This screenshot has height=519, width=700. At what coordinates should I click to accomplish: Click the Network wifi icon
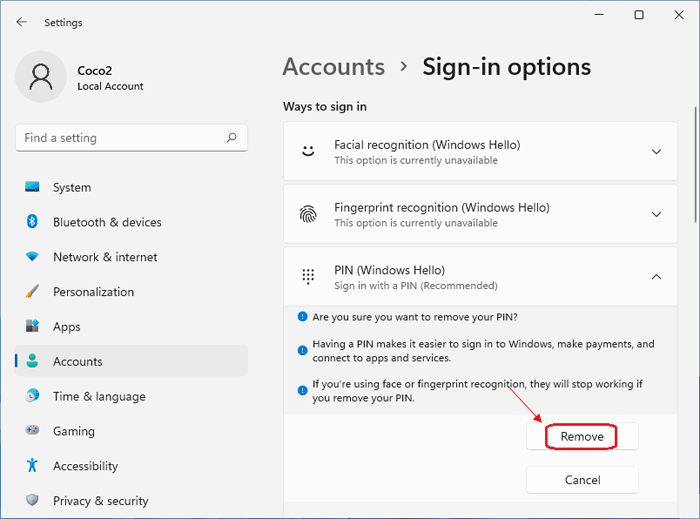(32, 257)
